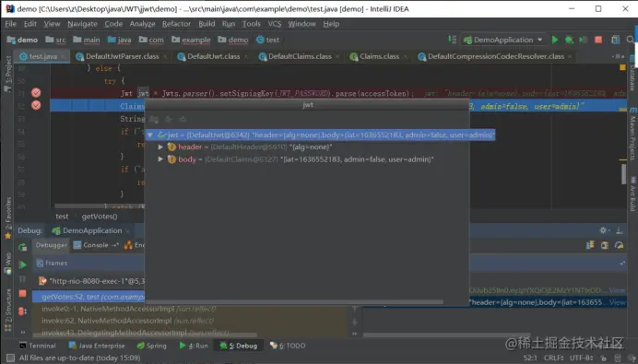Stop the app using top toolbar red square
The width and height of the screenshot is (638, 364).
(x=598, y=40)
